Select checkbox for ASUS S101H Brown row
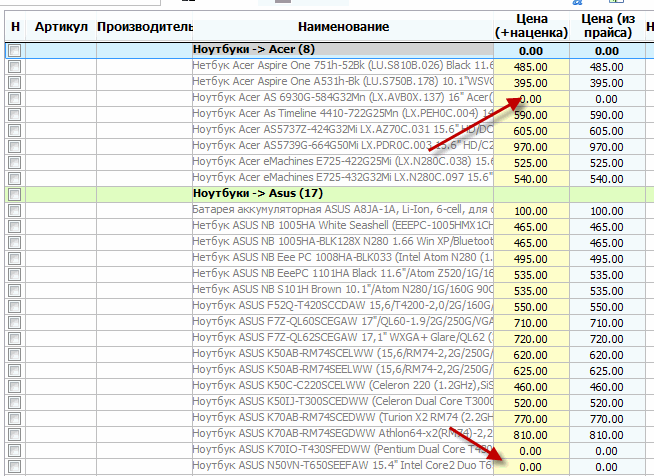 click(x=15, y=290)
